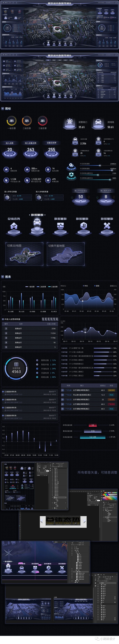Select the 报警路口 siren icon

point(70,123)
